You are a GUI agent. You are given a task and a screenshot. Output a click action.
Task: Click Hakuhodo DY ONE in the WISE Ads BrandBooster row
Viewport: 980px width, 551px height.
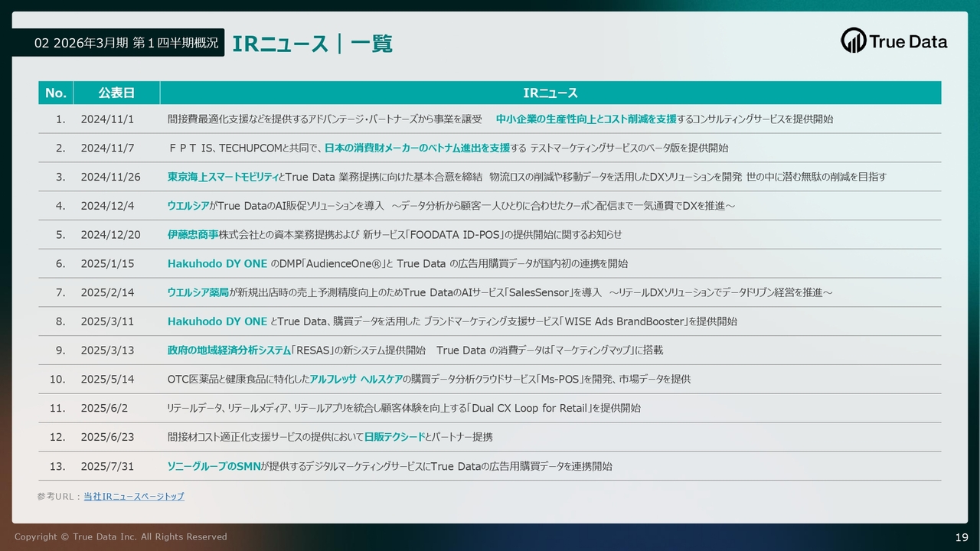217,321
